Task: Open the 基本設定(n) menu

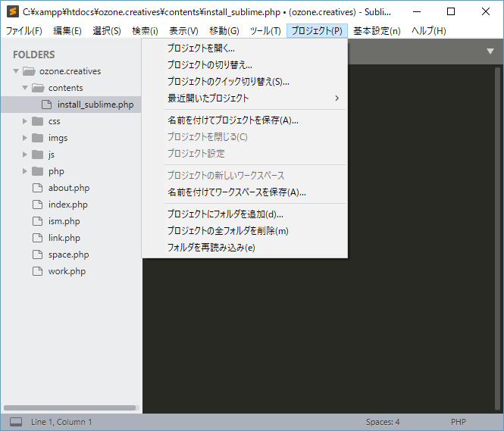Action: click(377, 31)
